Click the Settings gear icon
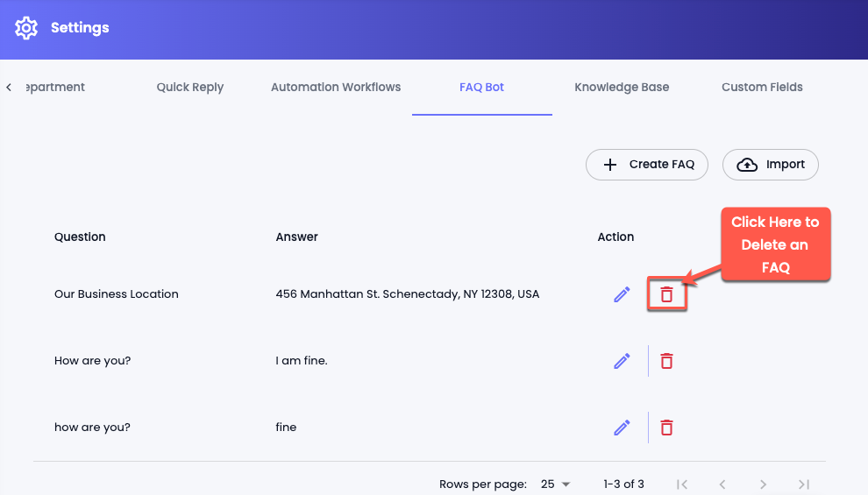Screen dimensions: 868x495 26,28
